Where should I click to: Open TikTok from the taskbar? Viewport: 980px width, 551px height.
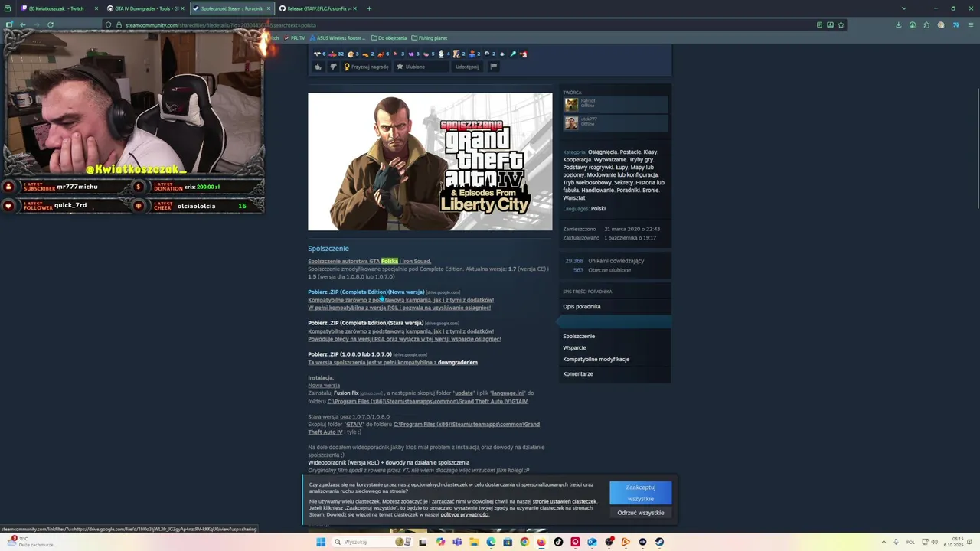tap(558, 542)
